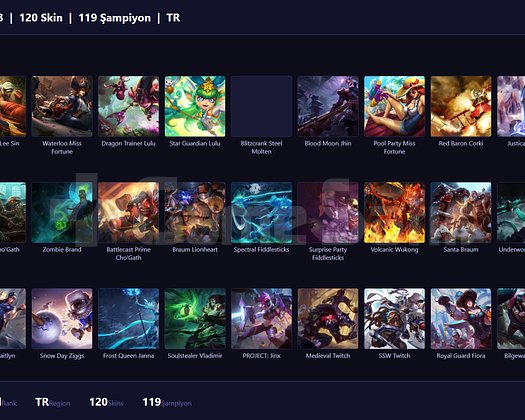Click the "Royal Guard Fiora" caption

coord(461,356)
